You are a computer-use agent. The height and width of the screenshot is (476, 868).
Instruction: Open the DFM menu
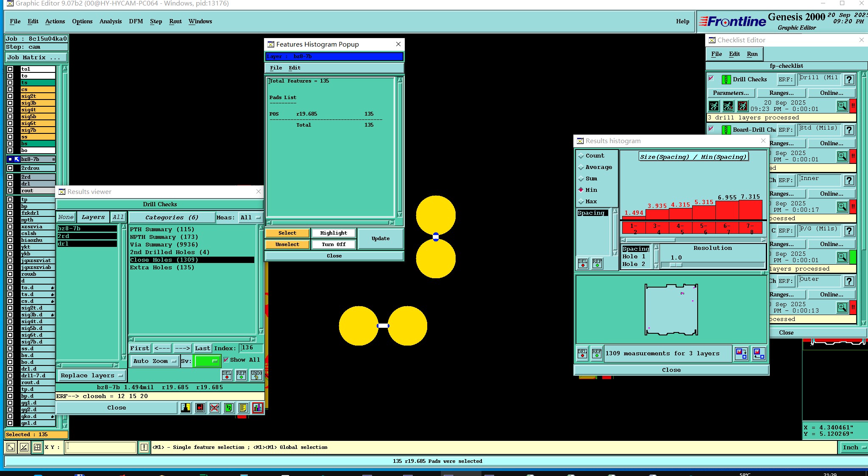[136, 21]
